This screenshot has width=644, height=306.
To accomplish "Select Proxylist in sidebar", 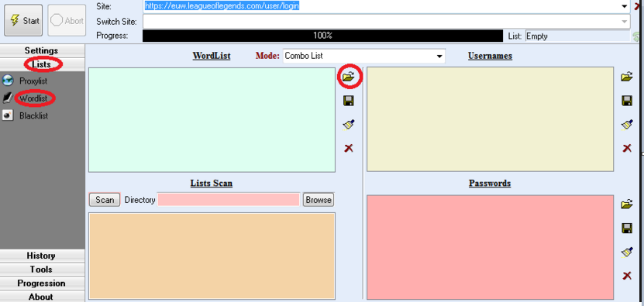I will [x=33, y=81].
